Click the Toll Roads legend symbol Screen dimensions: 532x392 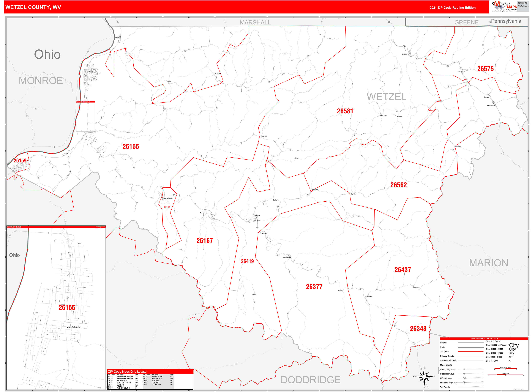point(471,387)
